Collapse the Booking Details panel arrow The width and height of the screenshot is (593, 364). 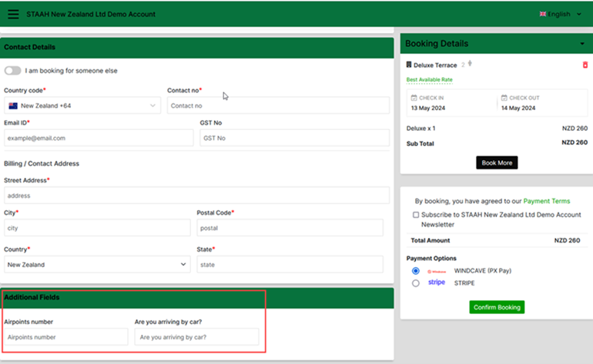pyautogui.click(x=582, y=44)
